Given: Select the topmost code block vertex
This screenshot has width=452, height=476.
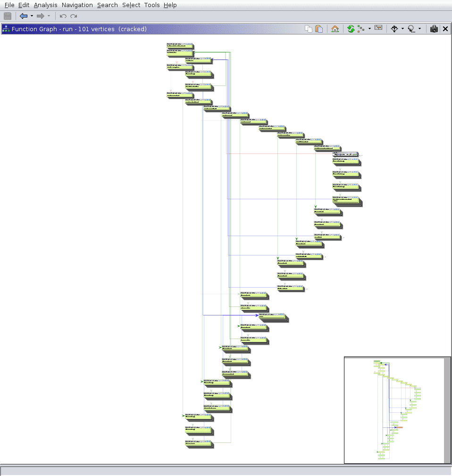Looking at the screenshot, I should tap(180, 46).
